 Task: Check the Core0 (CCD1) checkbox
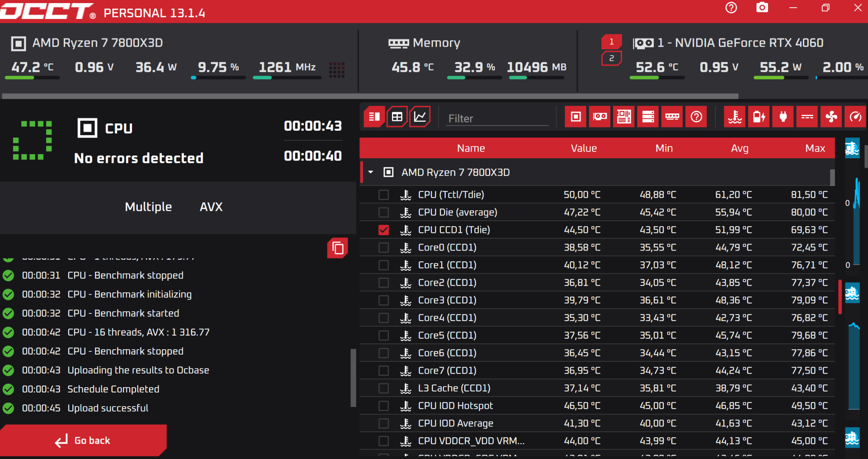point(384,248)
